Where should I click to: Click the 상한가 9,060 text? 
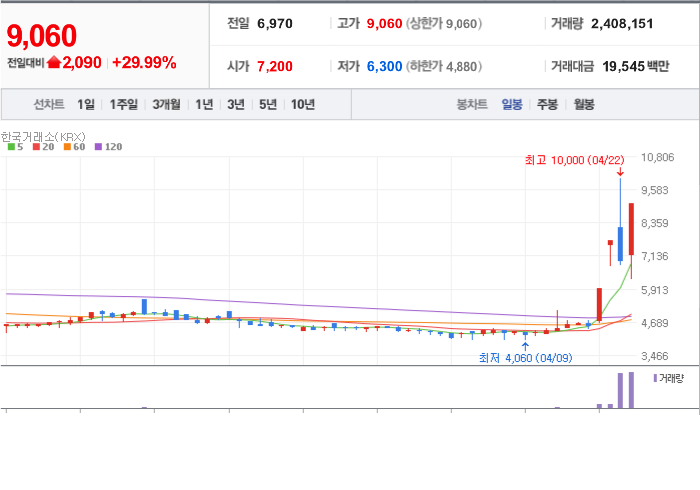[444, 24]
